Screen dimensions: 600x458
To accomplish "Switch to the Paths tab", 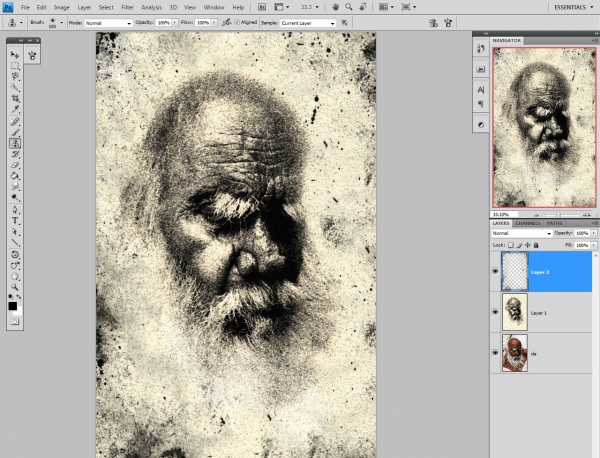I will [554, 223].
